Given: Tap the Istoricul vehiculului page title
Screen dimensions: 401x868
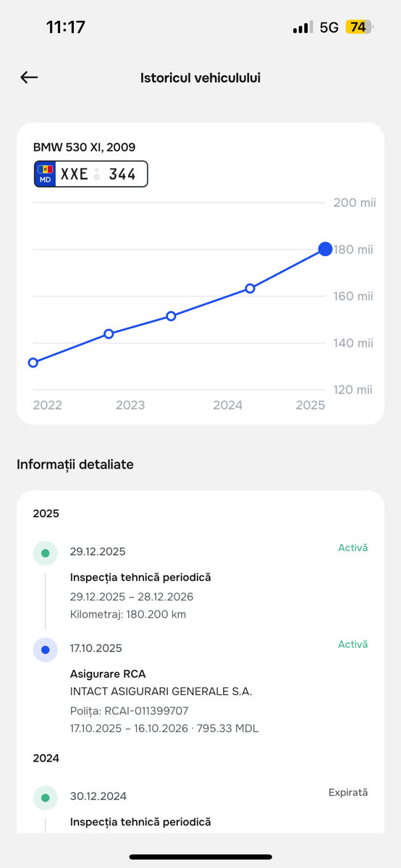Looking at the screenshot, I should click(200, 77).
